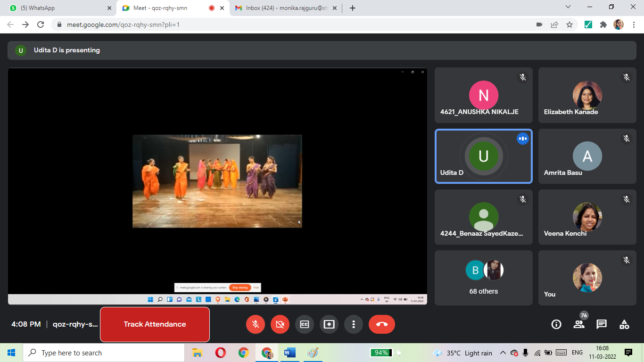Bookmark this page with star icon

click(x=570, y=25)
